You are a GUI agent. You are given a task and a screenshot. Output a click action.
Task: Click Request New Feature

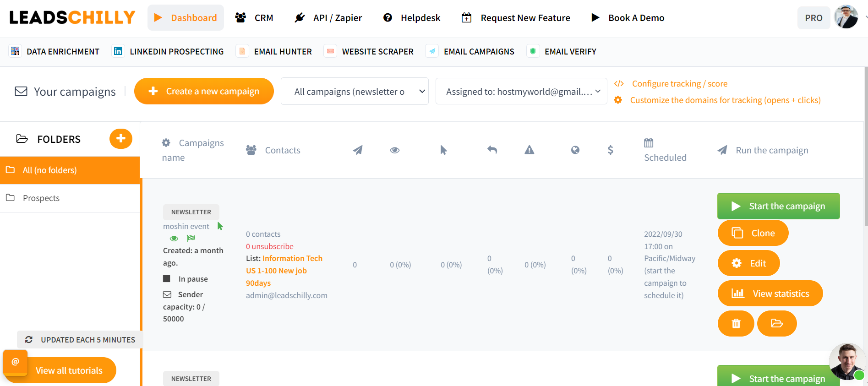click(516, 18)
